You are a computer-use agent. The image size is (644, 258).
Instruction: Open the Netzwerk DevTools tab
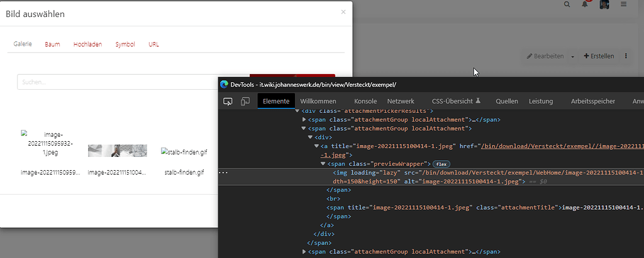(400, 101)
